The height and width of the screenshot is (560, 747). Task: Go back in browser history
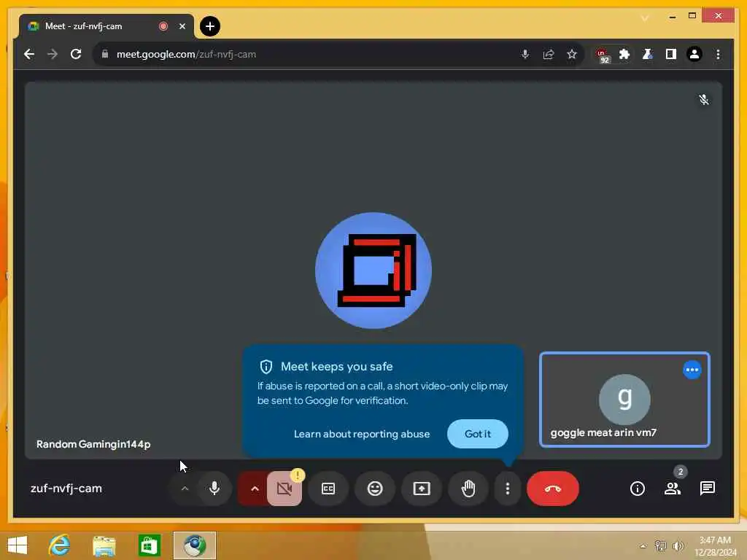click(x=29, y=54)
